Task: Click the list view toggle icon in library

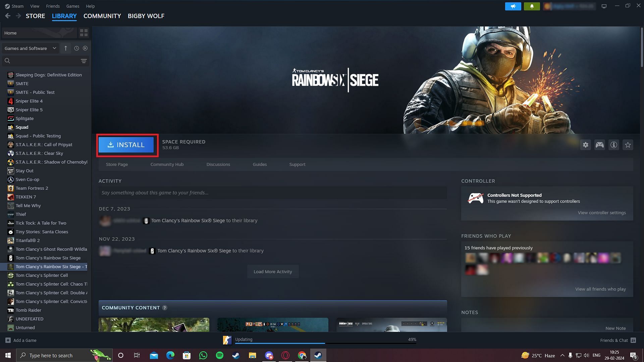Action: (84, 32)
